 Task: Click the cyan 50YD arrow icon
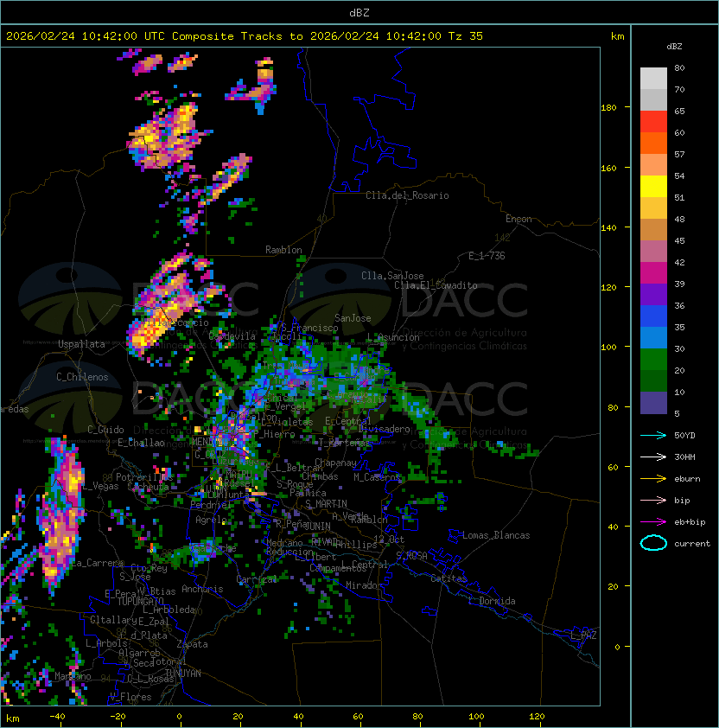653,435
